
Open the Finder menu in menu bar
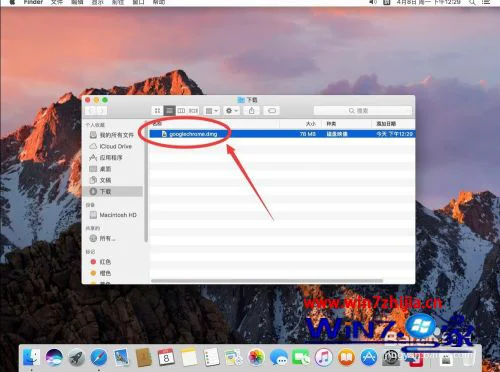point(33,2)
